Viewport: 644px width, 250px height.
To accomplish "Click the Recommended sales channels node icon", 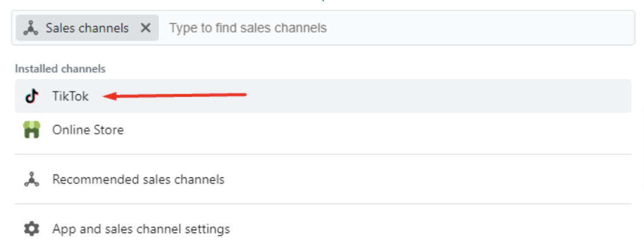I will coord(31,180).
